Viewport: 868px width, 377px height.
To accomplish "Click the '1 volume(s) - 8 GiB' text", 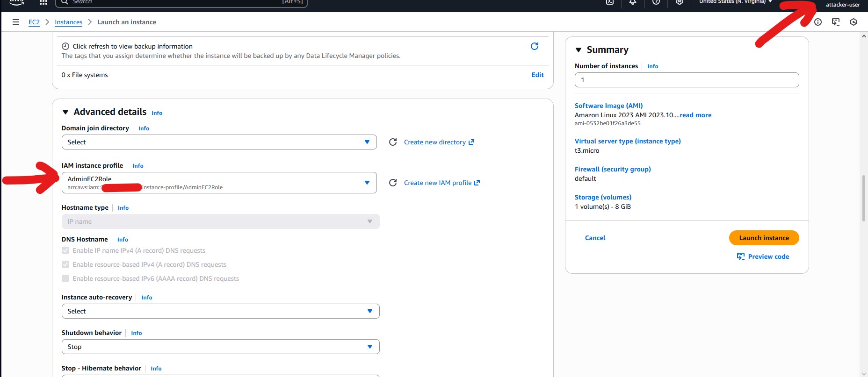I will 602,206.
